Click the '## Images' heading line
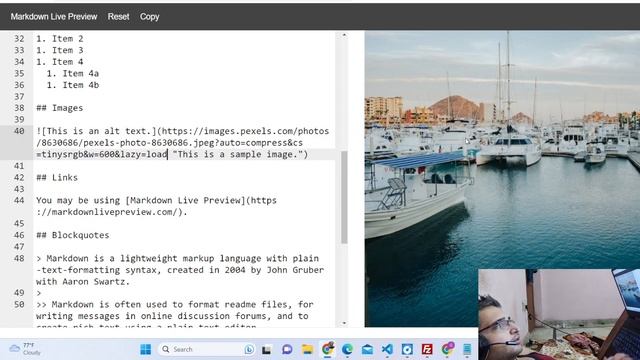Image resolution: width=640 pixels, height=360 pixels. [x=60, y=108]
